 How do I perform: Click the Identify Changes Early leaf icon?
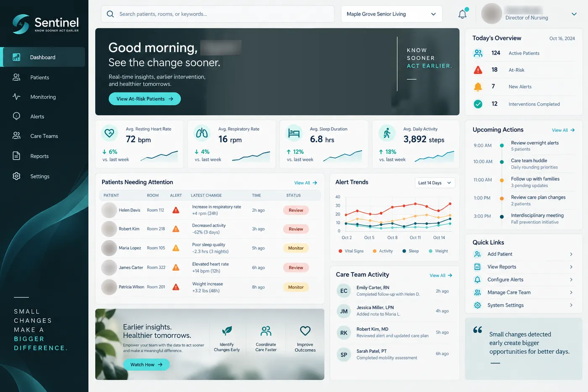[x=227, y=331]
